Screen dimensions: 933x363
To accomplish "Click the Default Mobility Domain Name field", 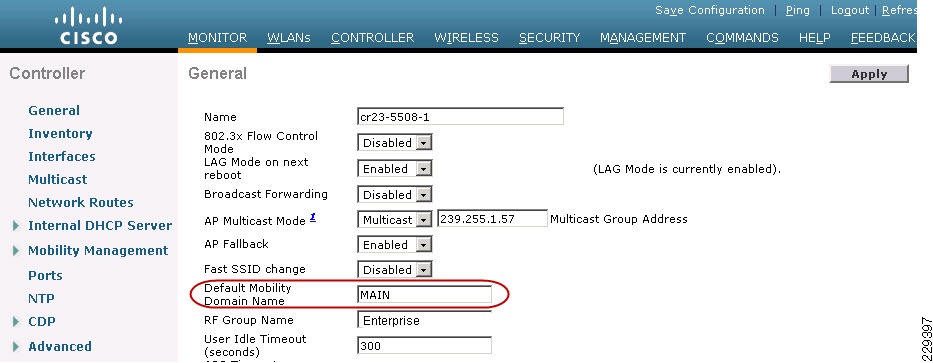I will 425,295.
